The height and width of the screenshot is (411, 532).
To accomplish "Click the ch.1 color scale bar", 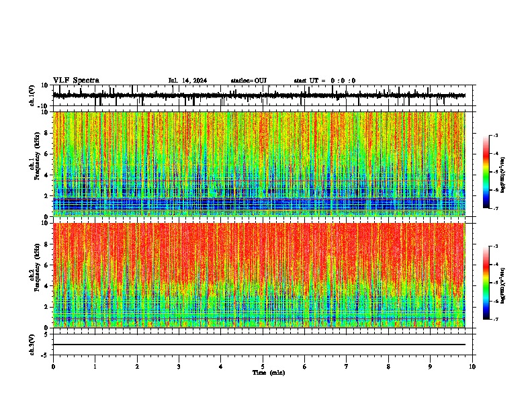I will click(486, 172).
